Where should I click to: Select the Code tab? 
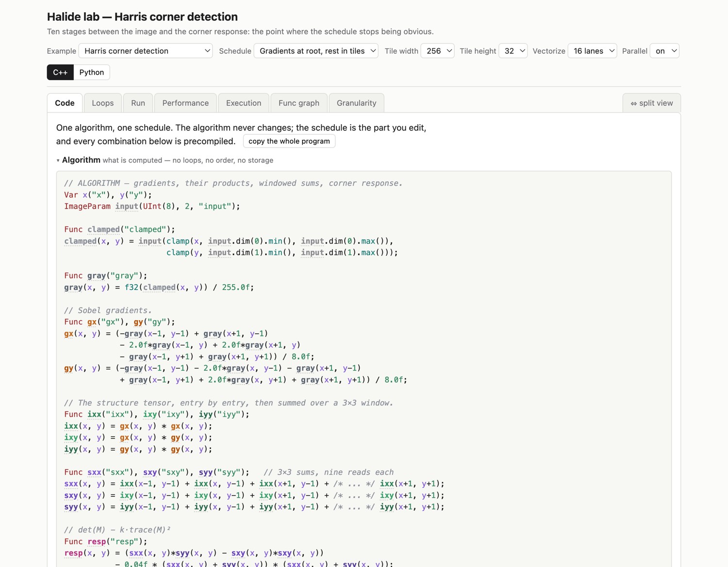(x=65, y=103)
